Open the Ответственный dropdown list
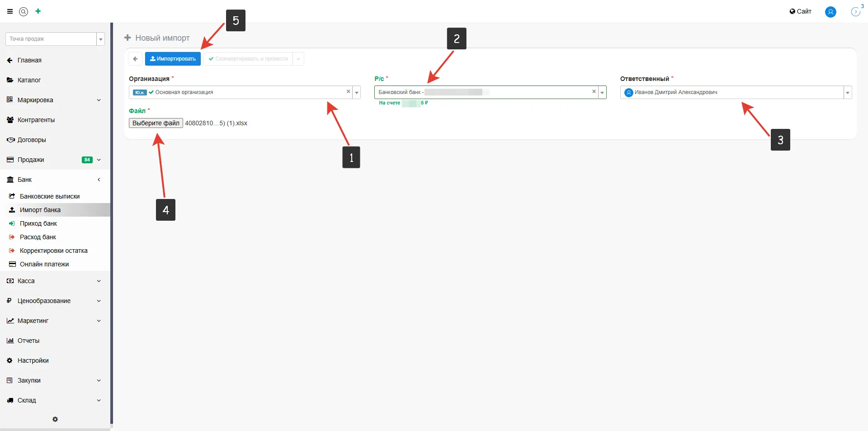868x431 pixels. tap(847, 93)
